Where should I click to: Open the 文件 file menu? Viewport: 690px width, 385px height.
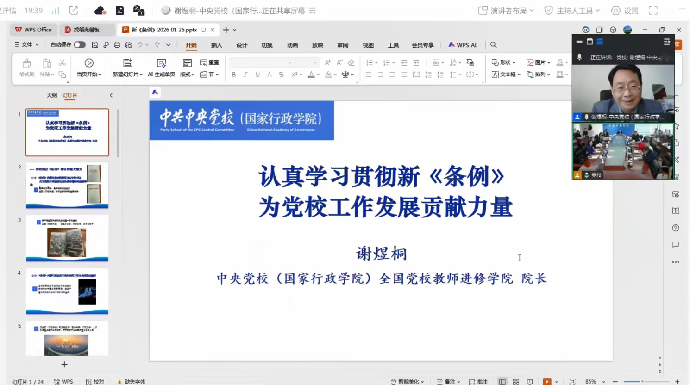[26, 45]
